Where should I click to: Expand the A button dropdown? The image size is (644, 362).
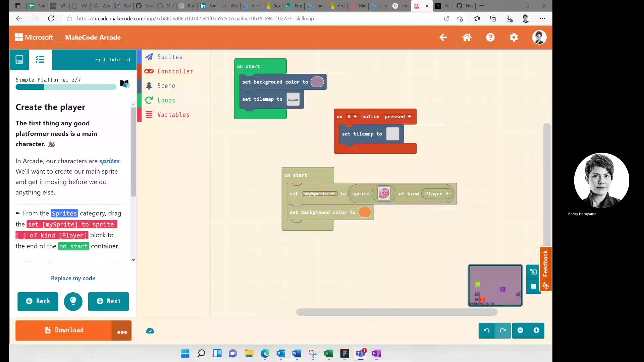coord(352,117)
